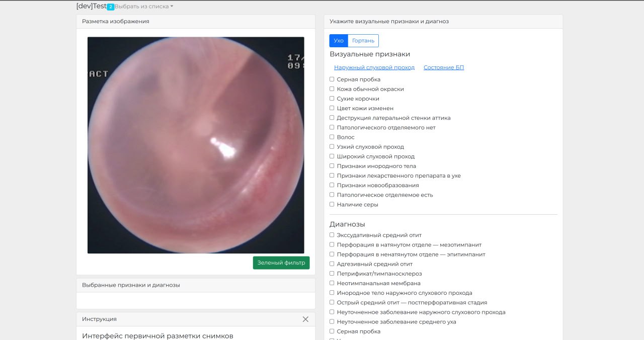This screenshot has height=340, width=644.
Task: Check Неотимпанальная мембрана checkbox
Action: 332,283
